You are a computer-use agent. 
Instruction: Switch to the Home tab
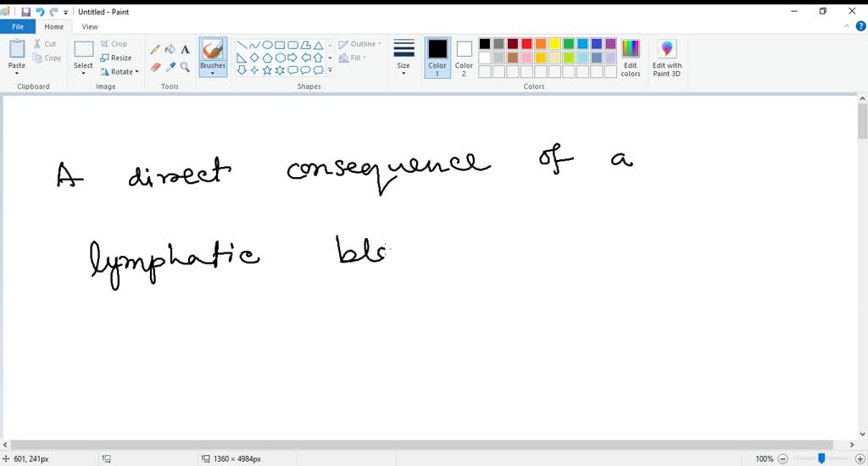[53, 26]
